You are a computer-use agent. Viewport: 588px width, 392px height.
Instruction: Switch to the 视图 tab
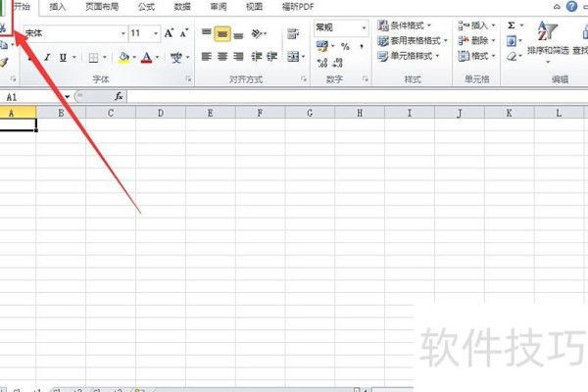click(254, 7)
